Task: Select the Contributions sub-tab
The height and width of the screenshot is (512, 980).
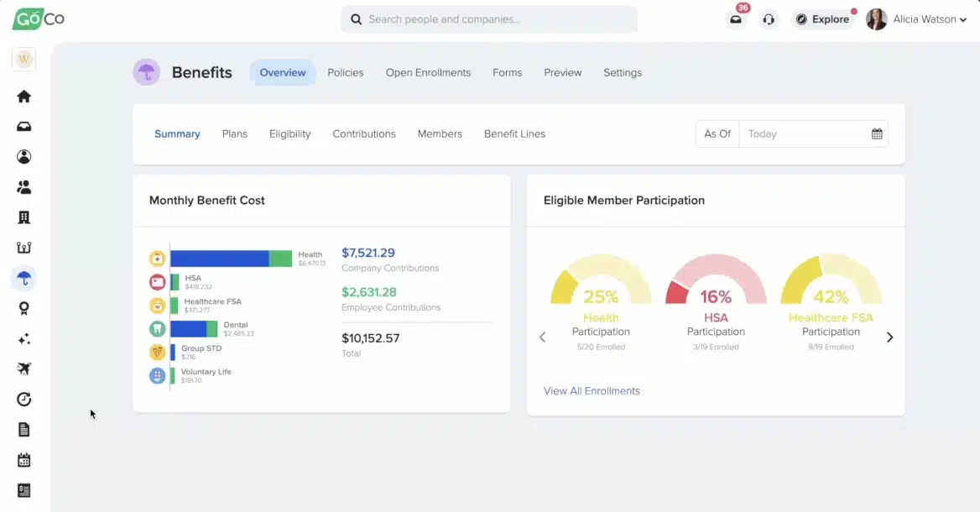Action: coord(364,133)
